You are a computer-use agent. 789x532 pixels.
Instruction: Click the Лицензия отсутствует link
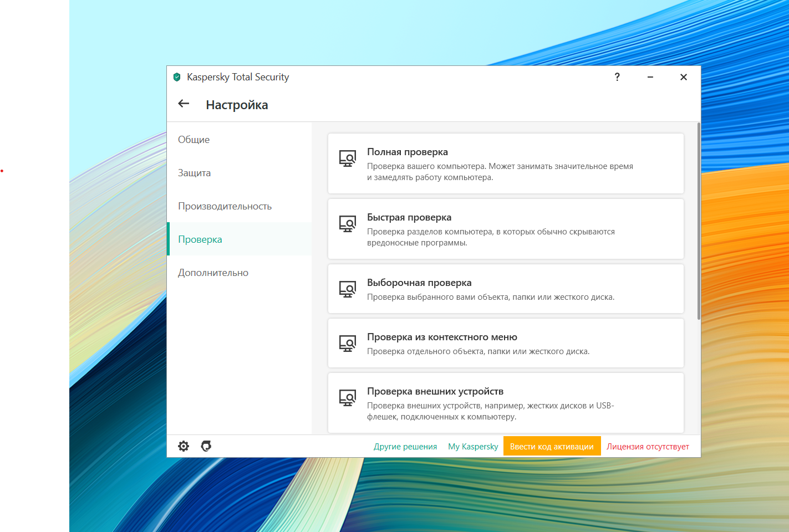tap(648, 447)
